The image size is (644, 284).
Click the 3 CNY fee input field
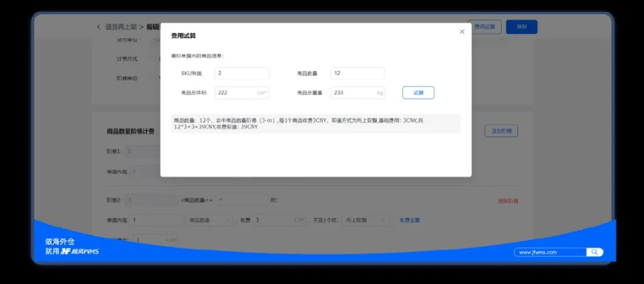274,220
